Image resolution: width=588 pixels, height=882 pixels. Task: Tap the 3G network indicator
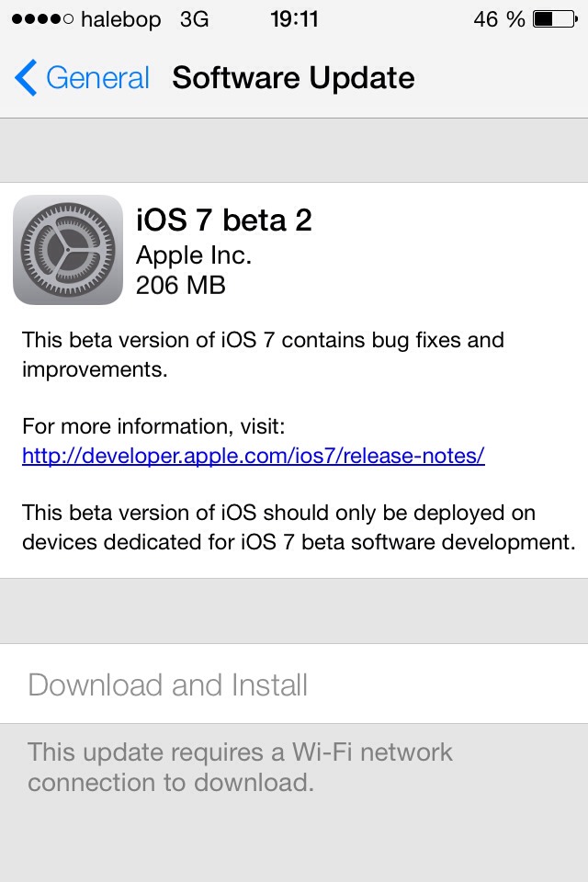(195, 19)
